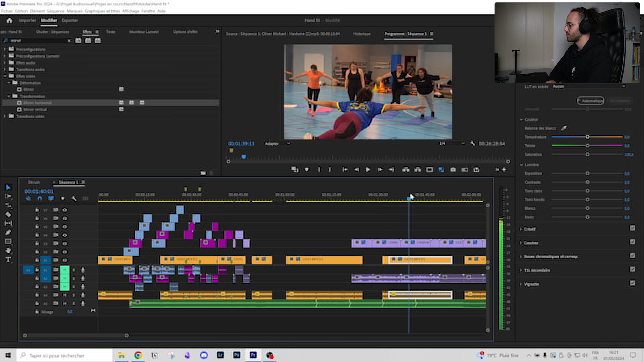Screen dimensions: 644x362
Task: Select the Type tool
Action: pos(8,260)
